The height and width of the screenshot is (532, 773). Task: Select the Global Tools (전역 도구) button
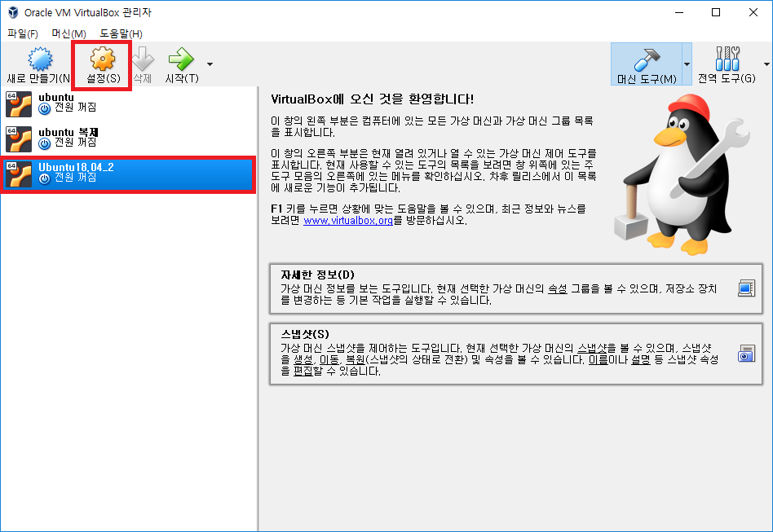[x=727, y=64]
